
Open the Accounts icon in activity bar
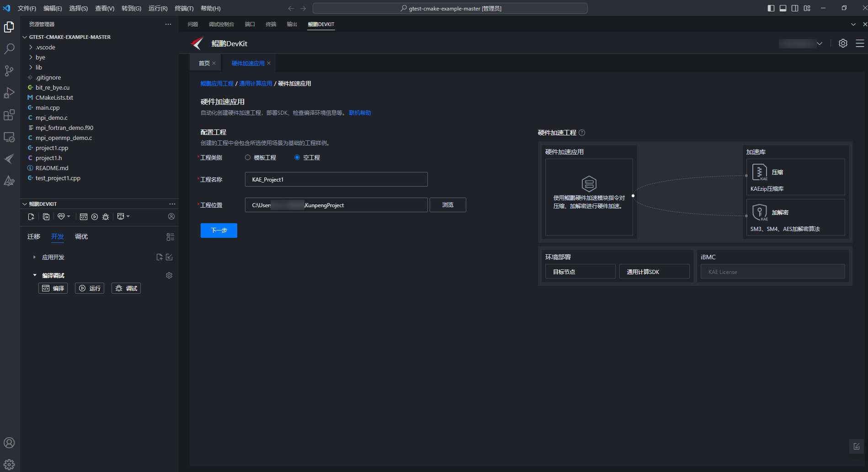[x=9, y=443]
